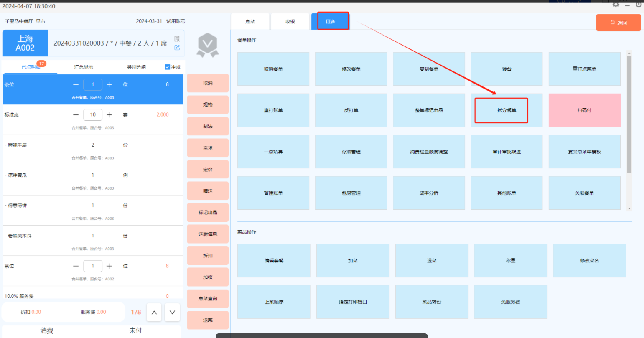Increase 标准桌 quantity with the plus icon
This screenshot has height=338, width=644.
pos(109,114)
